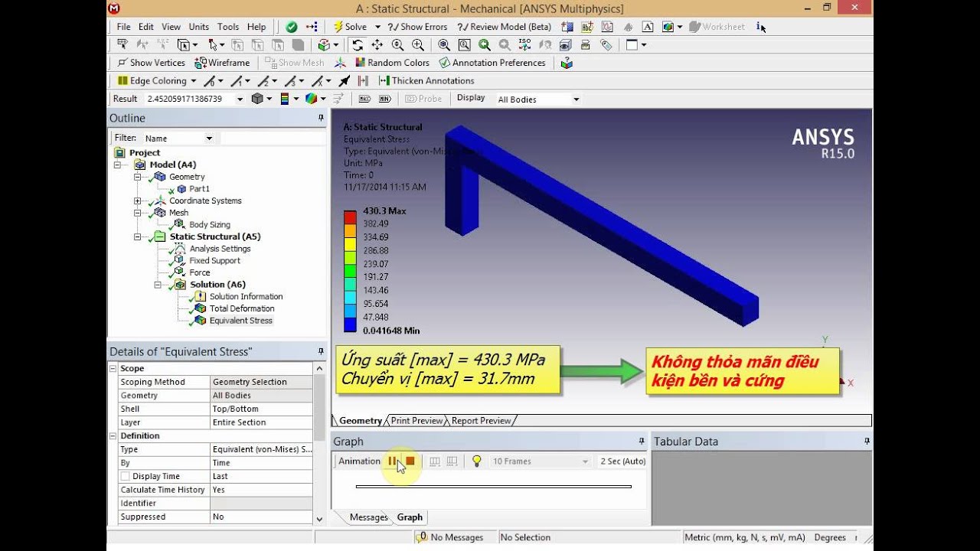
Task: Click the Annotation Preferences button
Action: pyautogui.click(x=492, y=63)
